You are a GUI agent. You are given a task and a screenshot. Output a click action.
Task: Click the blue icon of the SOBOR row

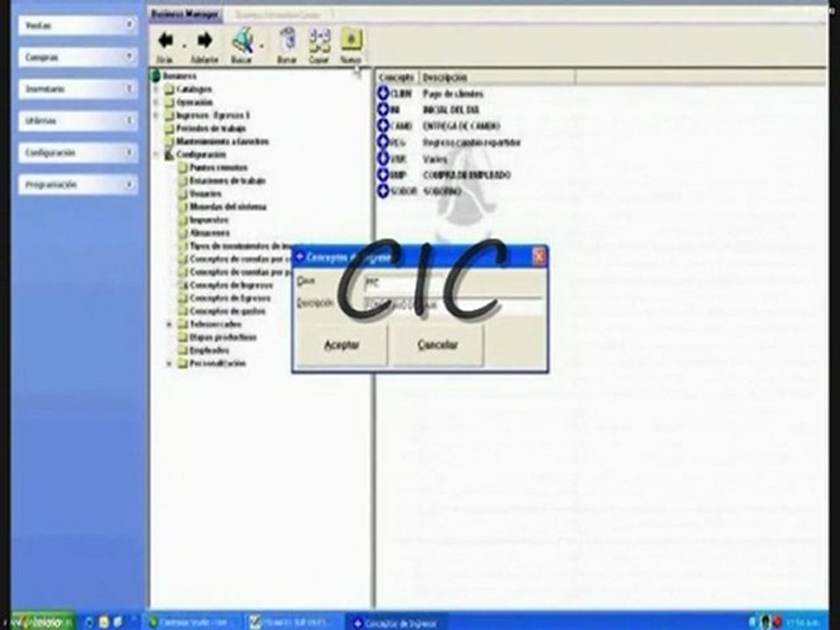click(x=383, y=191)
